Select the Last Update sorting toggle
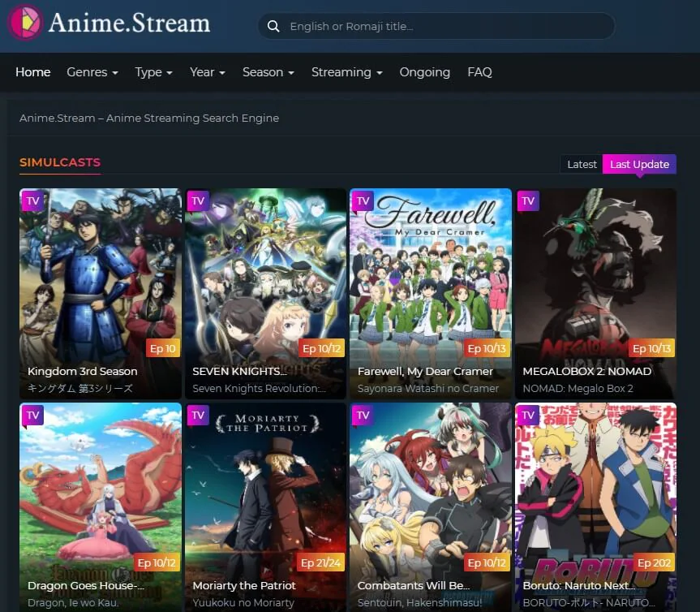The width and height of the screenshot is (700, 612). (639, 165)
